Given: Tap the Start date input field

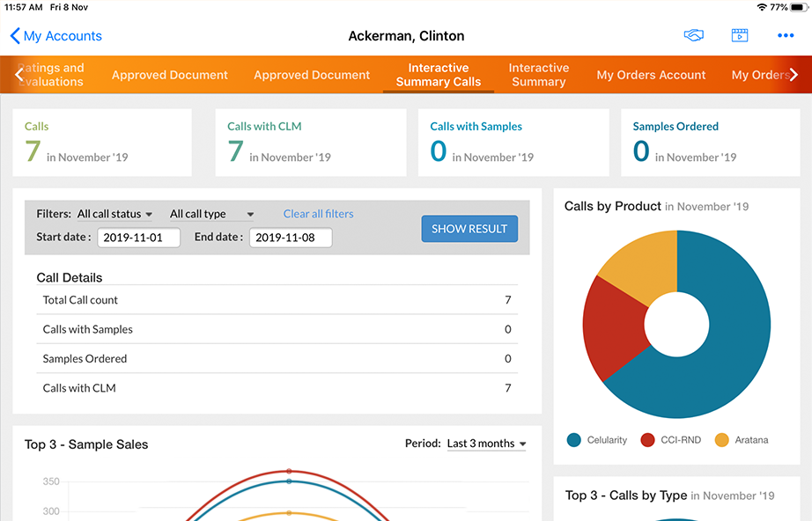Looking at the screenshot, I should click(x=139, y=238).
